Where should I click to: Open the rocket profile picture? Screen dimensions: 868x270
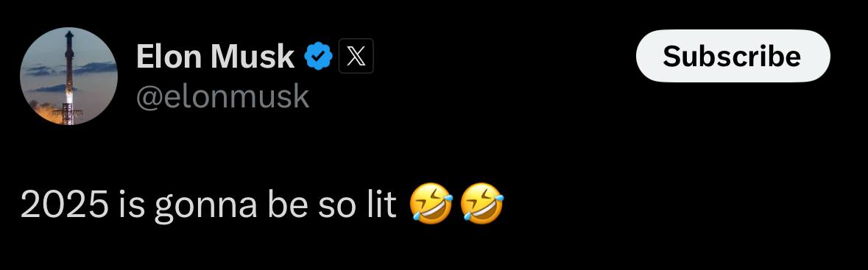[68, 77]
